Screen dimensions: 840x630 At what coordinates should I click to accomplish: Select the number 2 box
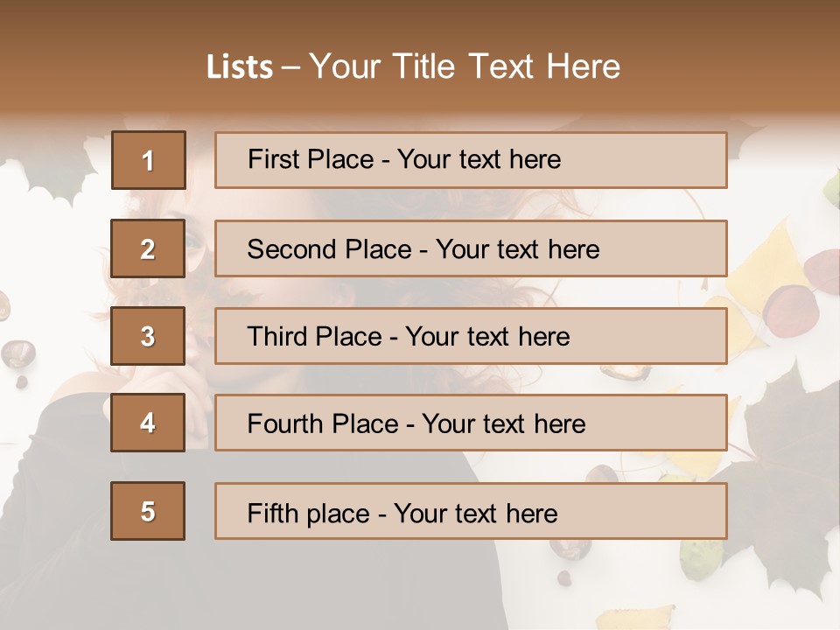click(x=148, y=248)
